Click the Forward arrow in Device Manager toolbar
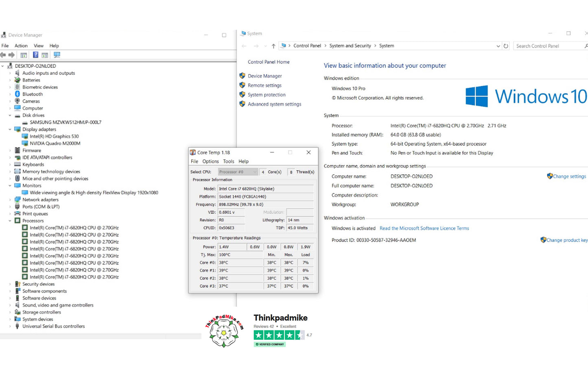This screenshot has width=588, height=369. tap(11, 55)
